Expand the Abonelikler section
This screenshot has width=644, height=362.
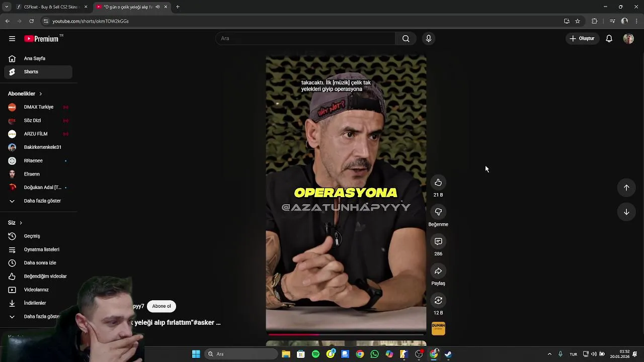(x=25, y=94)
